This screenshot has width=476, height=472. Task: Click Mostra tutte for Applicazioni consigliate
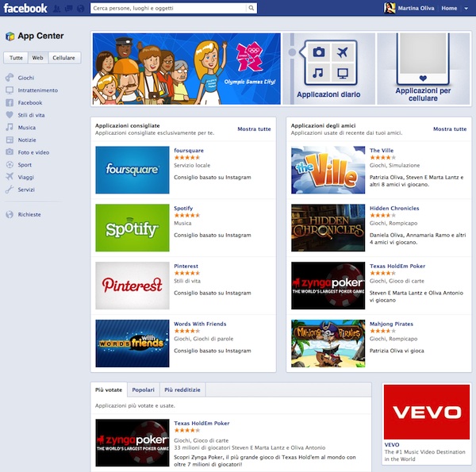tap(254, 129)
